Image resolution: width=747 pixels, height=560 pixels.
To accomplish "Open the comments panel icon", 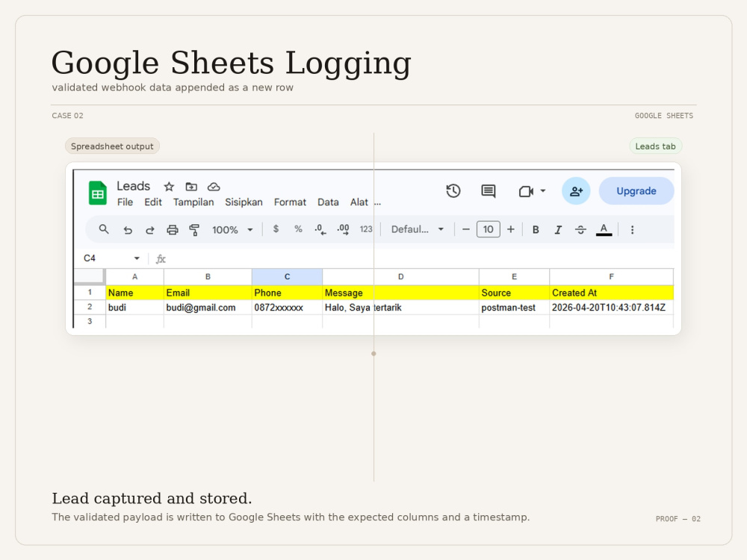I will [489, 191].
